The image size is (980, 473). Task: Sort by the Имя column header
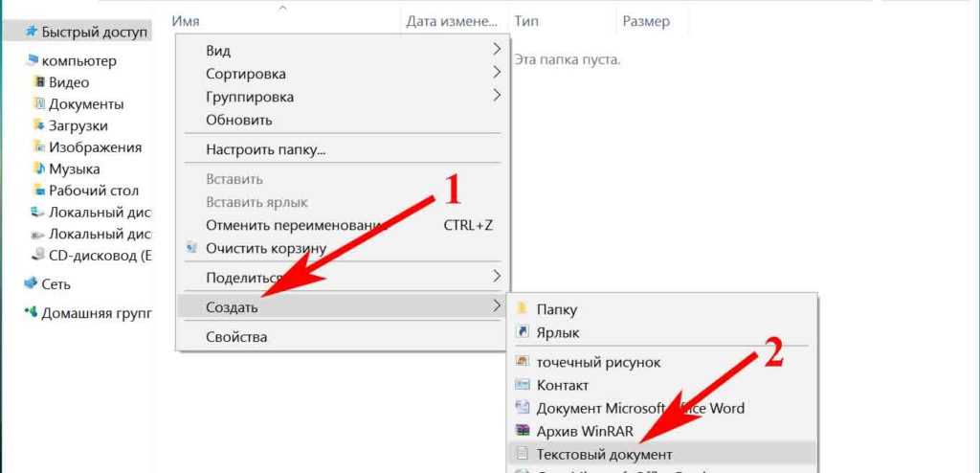click(x=188, y=21)
